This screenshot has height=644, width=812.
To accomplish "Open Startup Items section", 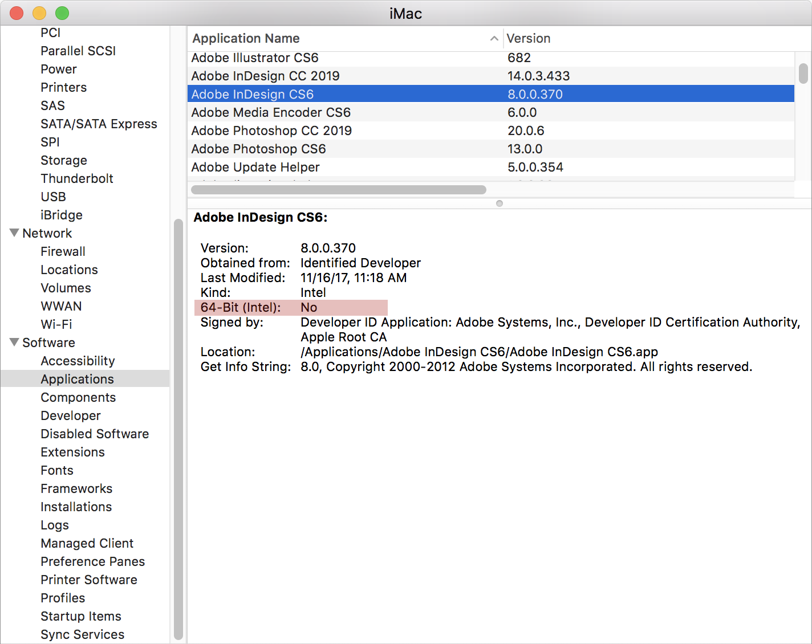I will 81,616.
